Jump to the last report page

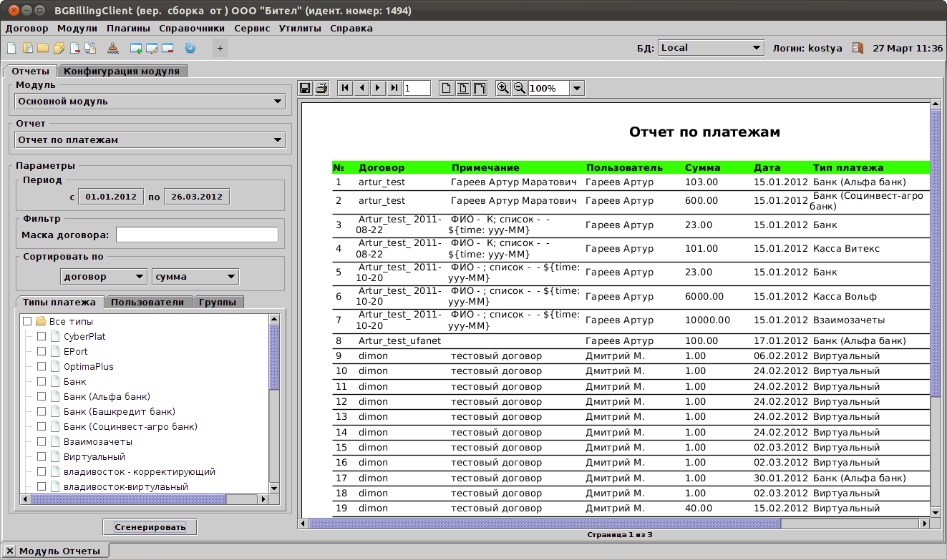394,88
